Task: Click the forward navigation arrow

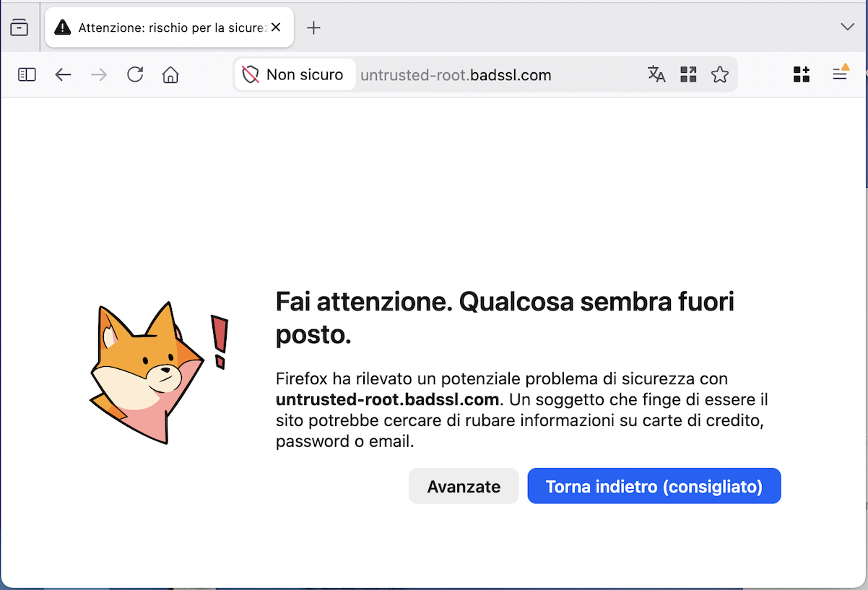Action: (x=99, y=74)
